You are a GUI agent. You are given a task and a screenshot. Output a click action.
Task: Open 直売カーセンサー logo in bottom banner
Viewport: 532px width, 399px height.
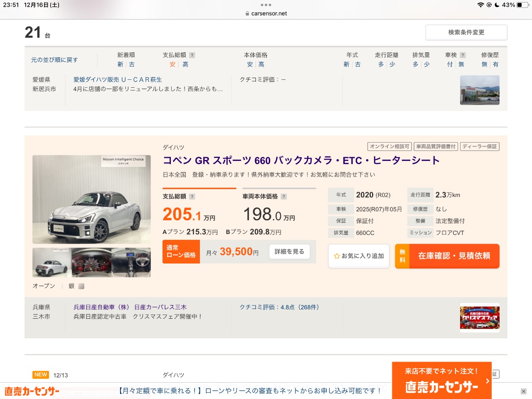32,391
